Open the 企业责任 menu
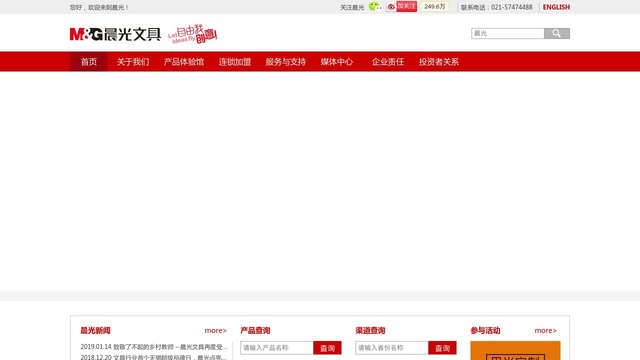Viewport: 640px width, 360px height. 388,62
